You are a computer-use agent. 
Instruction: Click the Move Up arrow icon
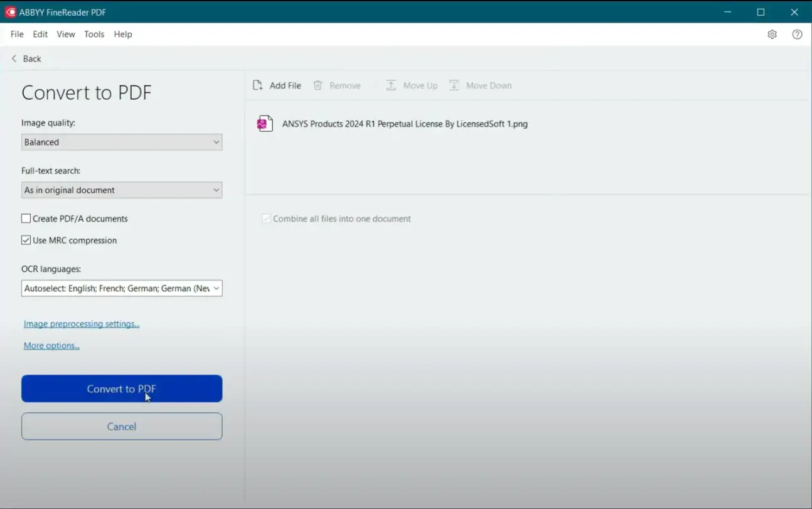(x=391, y=85)
